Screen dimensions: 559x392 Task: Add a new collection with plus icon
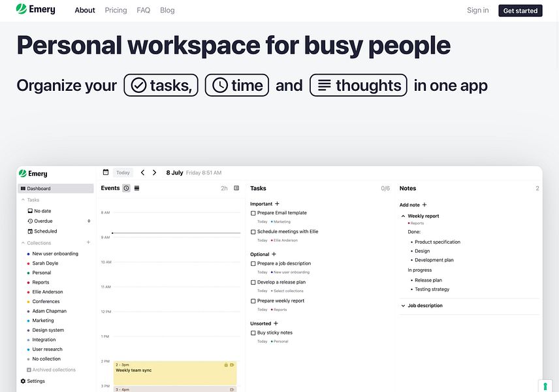(x=88, y=242)
